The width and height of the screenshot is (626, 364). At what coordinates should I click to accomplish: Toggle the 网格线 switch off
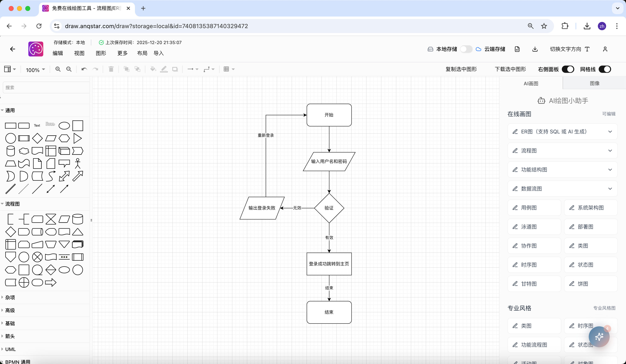tap(605, 69)
